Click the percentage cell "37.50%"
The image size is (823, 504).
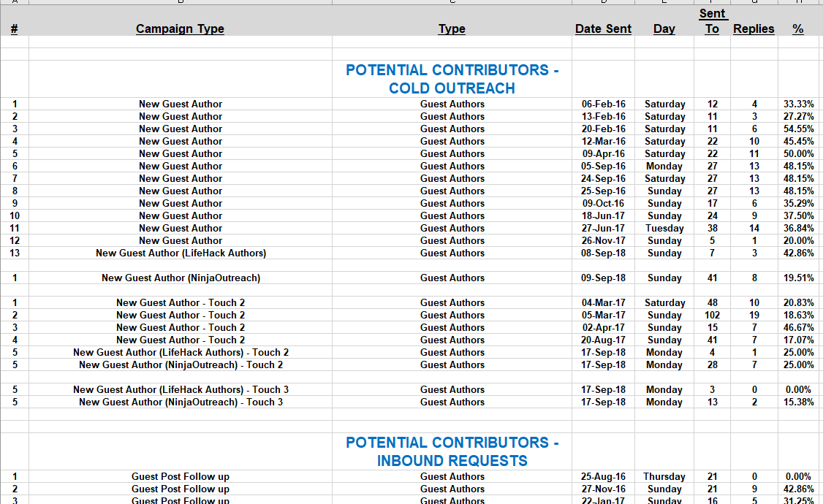point(798,215)
